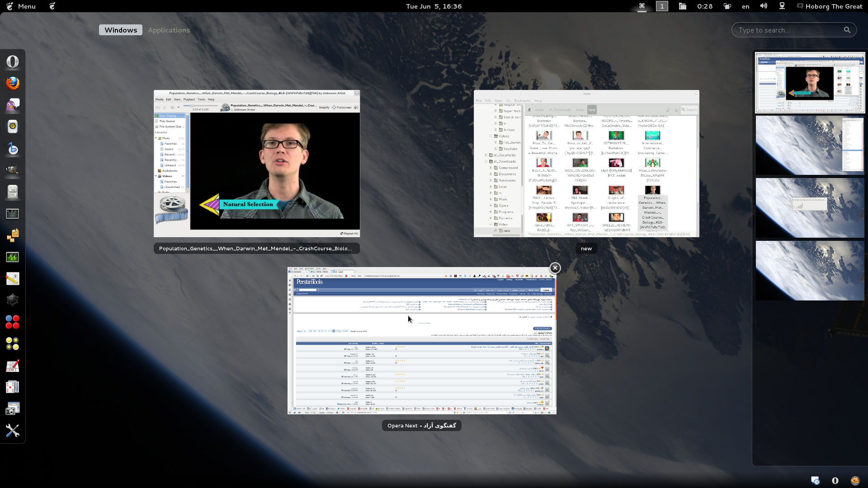
Task: Open the wrench and screwdriver settings icon
Action: (13, 431)
